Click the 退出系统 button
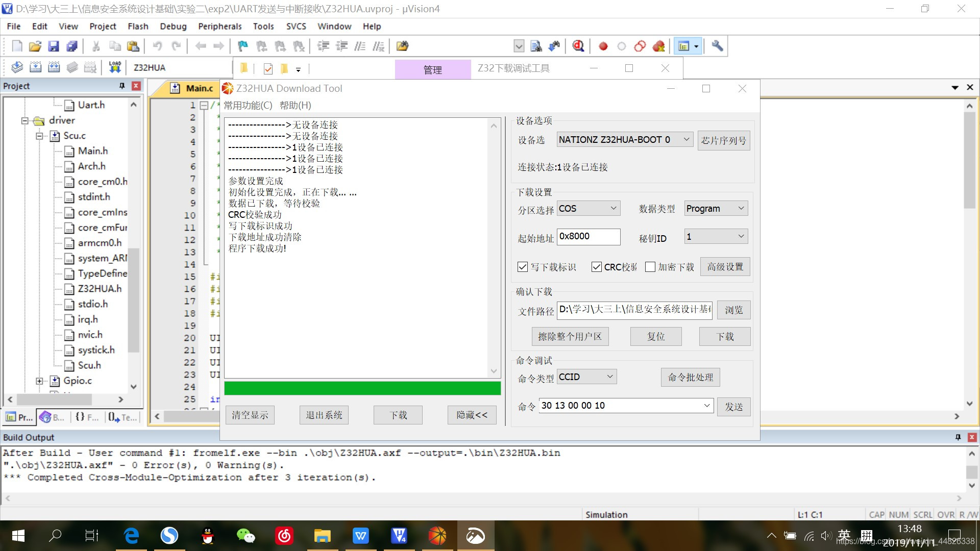This screenshot has height=551, width=980. (x=324, y=415)
